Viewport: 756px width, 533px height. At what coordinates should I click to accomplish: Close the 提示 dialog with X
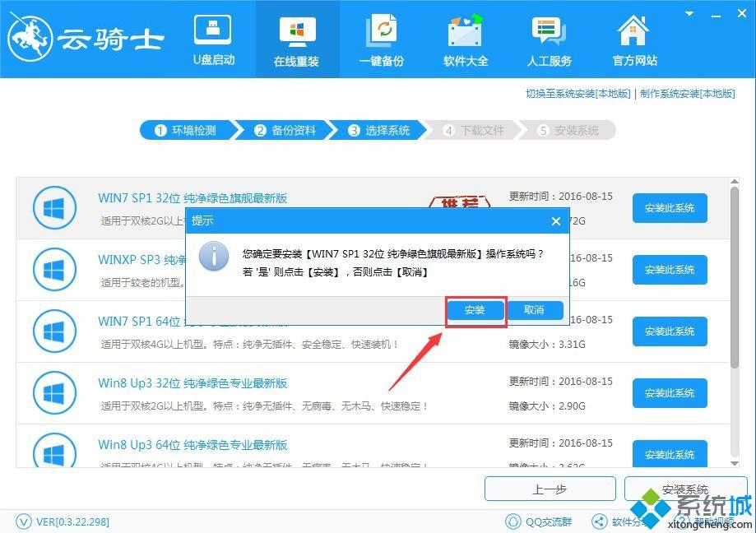[x=556, y=220]
